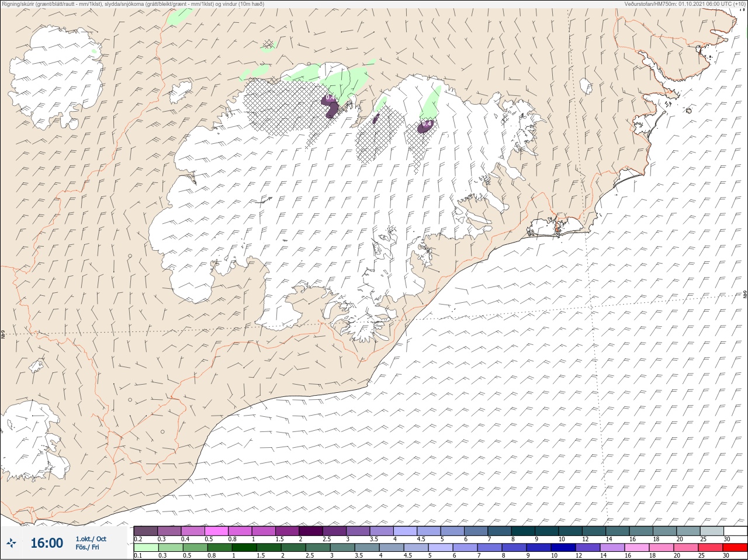Viewport: 748px width, 560px height.
Task: Select the '1.okt./ Oct' date label
Action: coord(91,539)
